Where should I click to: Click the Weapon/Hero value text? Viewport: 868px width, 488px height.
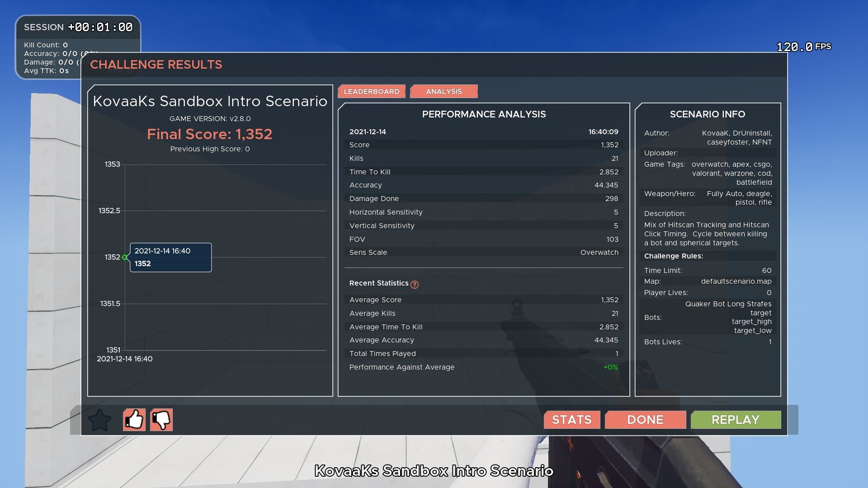(740, 198)
